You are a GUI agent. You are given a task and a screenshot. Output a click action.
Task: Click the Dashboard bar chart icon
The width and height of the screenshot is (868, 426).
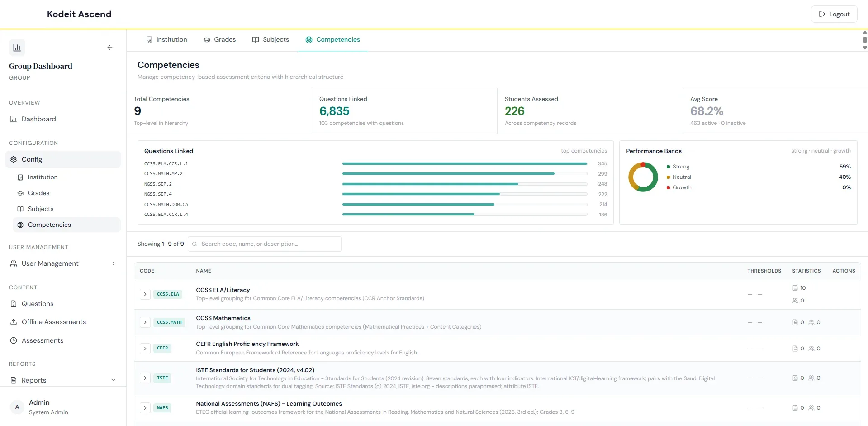click(14, 119)
